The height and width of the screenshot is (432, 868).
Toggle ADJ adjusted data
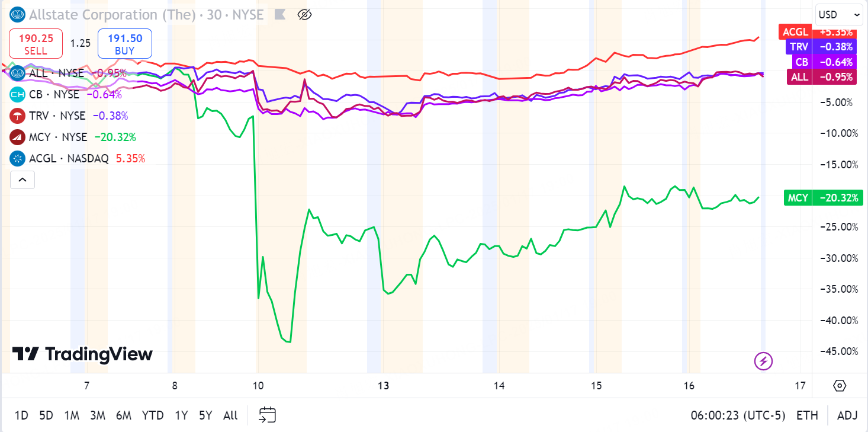(x=847, y=415)
